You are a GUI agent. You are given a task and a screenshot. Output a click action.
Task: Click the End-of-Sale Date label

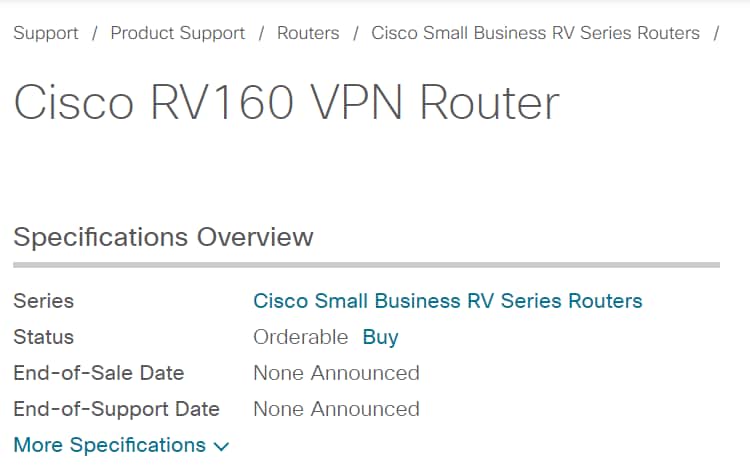pos(99,373)
